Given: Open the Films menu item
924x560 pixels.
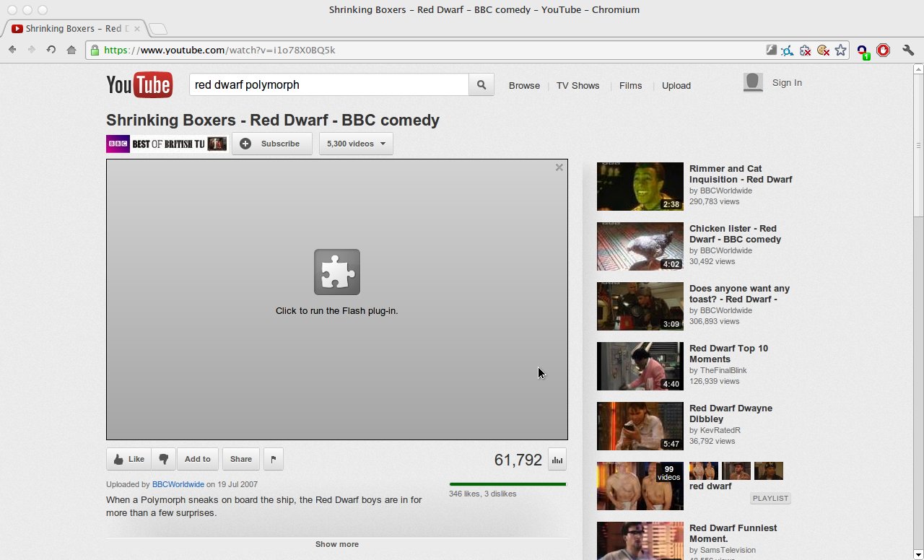Looking at the screenshot, I should [630, 85].
